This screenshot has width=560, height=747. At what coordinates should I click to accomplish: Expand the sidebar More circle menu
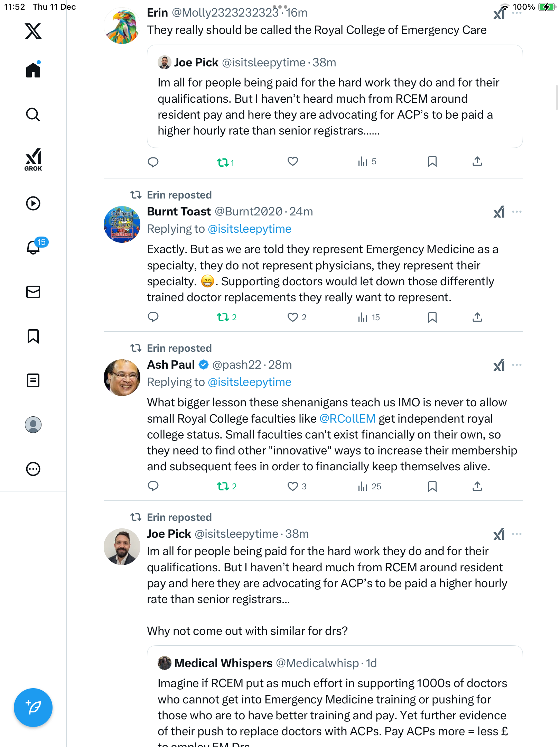pos(33,469)
